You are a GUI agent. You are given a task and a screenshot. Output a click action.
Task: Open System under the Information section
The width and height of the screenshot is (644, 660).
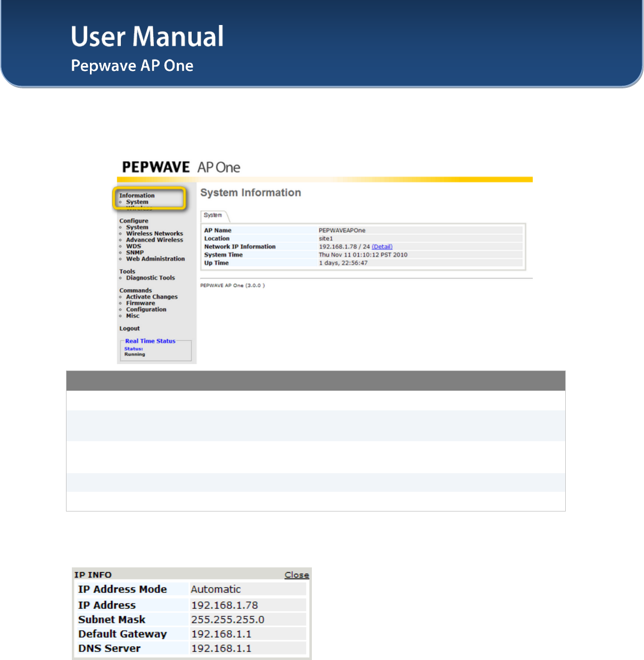coord(137,202)
